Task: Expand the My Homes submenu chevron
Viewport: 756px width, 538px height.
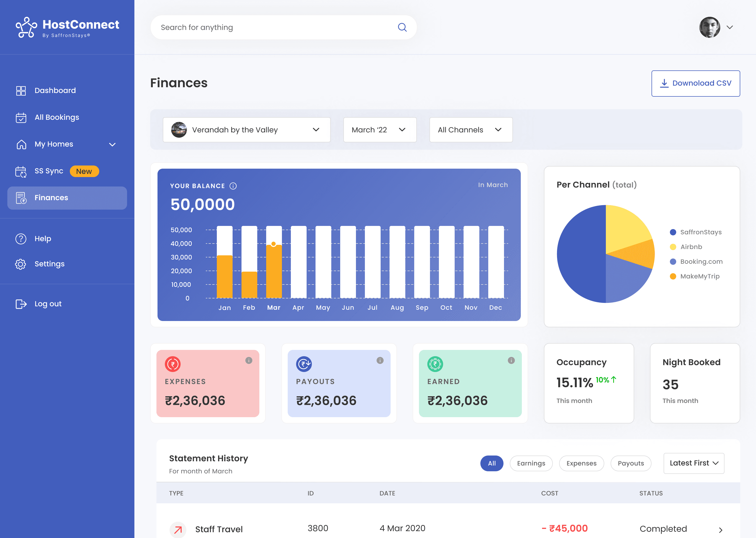Action: click(x=112, y=144)
